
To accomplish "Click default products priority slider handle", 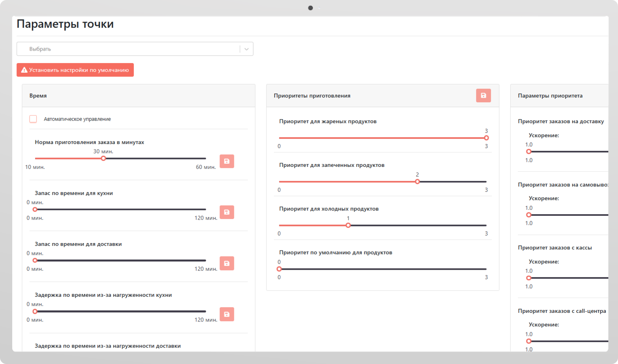I will [x=279, y=269].
